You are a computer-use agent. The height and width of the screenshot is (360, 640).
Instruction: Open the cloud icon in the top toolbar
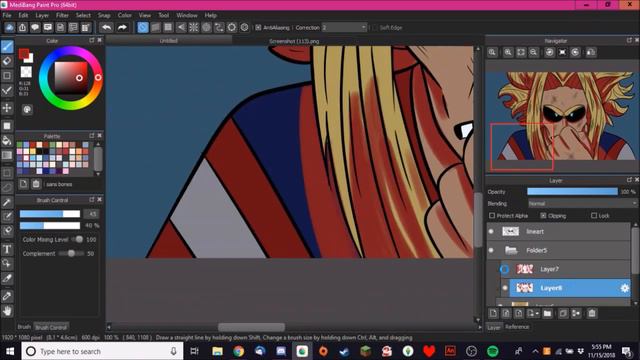coord(9,27)
